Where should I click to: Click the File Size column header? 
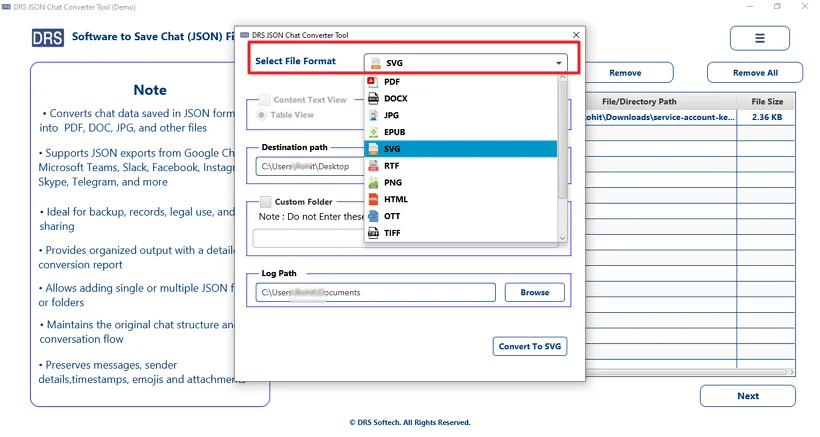[767, 101]
